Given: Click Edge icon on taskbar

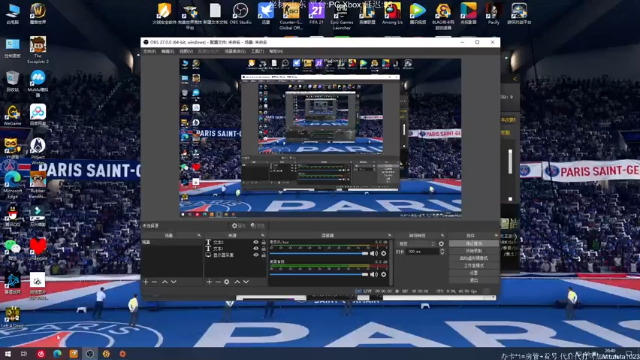Looking at the screenshot, I should tap(57, 354).
